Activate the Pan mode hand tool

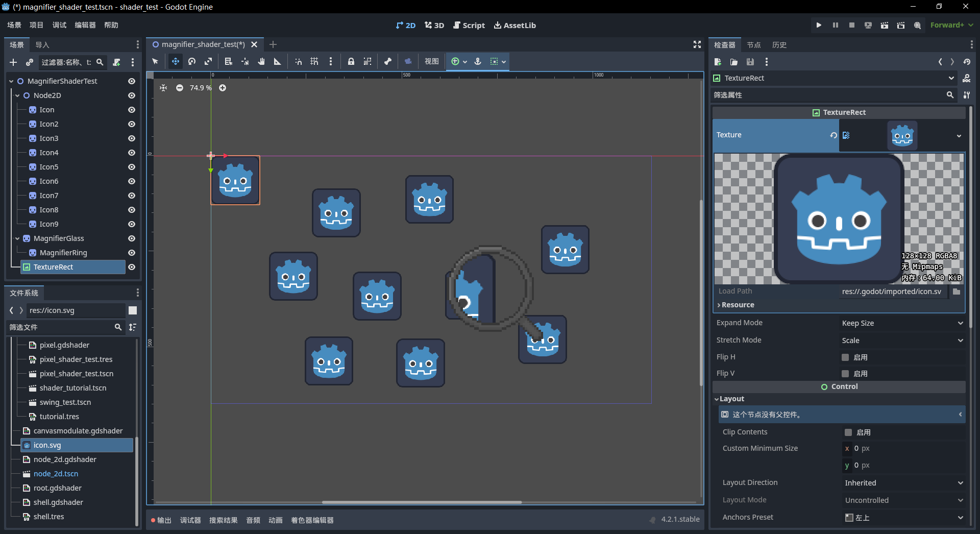tap(261, 62)
